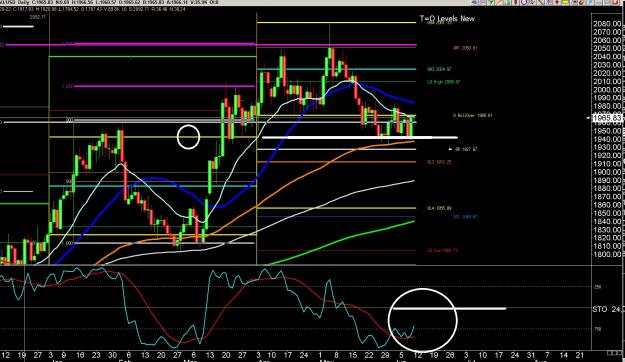Click the green 'LB High' level label
Screen dimensions: 625x362
click(444, 82)
